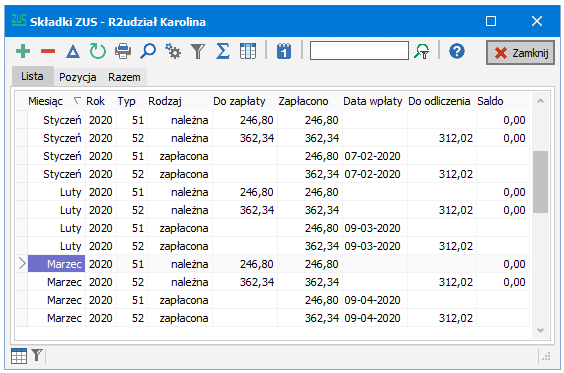Click the toolbar search input field

tap(359, 51)
